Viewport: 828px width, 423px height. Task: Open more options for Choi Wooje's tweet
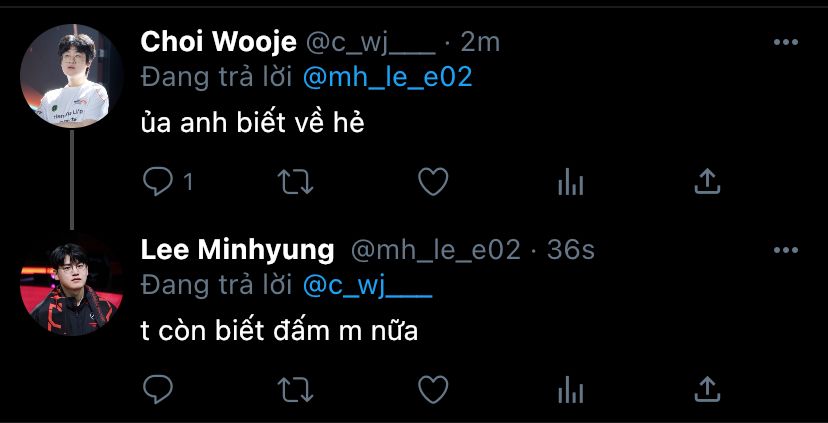(x=786, y=42)
